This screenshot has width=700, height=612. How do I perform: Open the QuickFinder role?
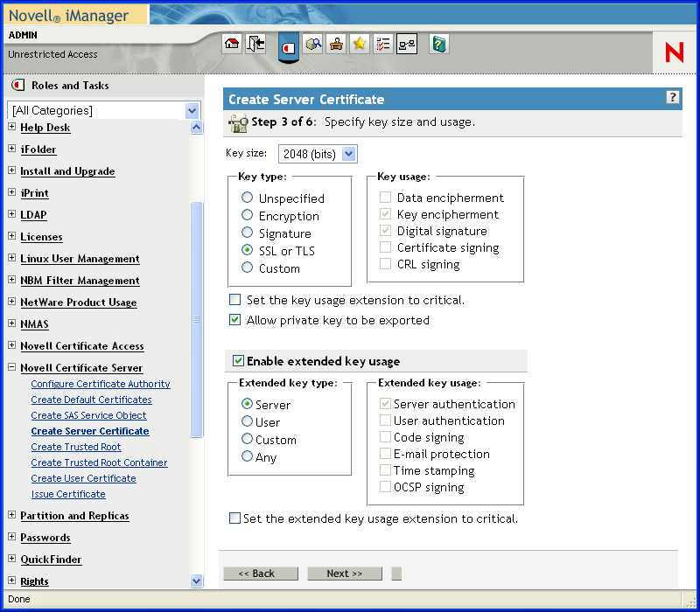[51, 560]
